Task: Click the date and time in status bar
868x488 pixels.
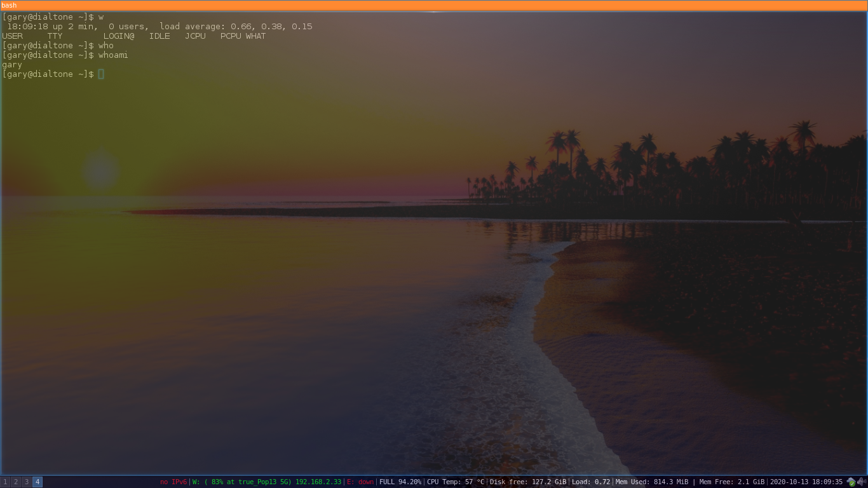Action: tap(806, 482)
